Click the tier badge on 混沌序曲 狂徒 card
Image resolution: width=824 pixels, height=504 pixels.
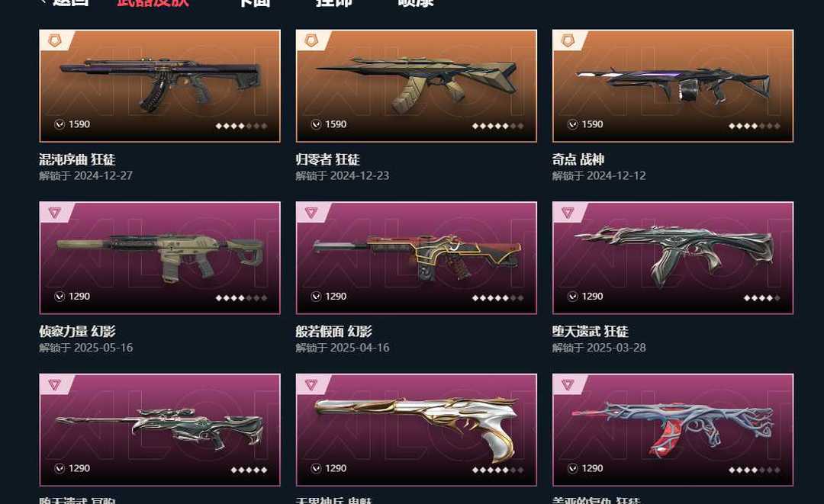[x=55, y=40]
